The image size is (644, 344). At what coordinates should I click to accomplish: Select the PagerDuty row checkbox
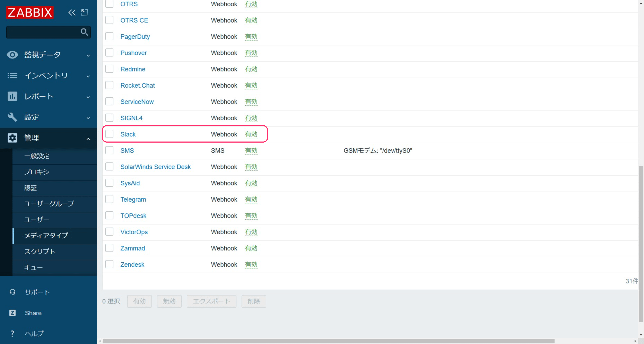[109, 37]
